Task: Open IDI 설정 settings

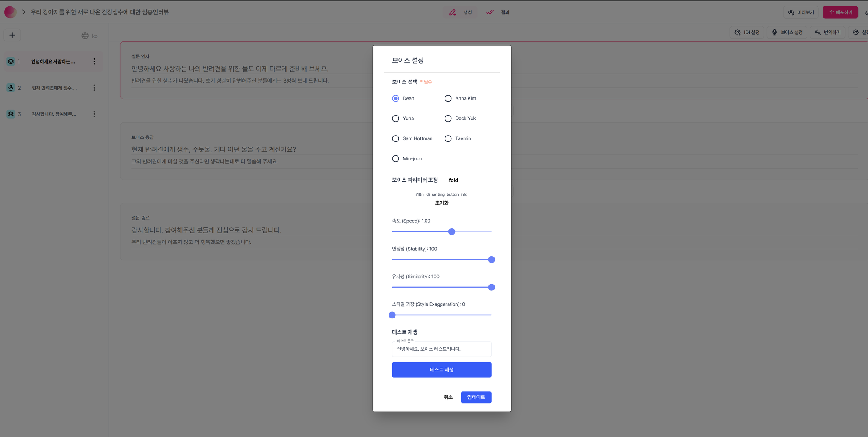Action: 747,32
